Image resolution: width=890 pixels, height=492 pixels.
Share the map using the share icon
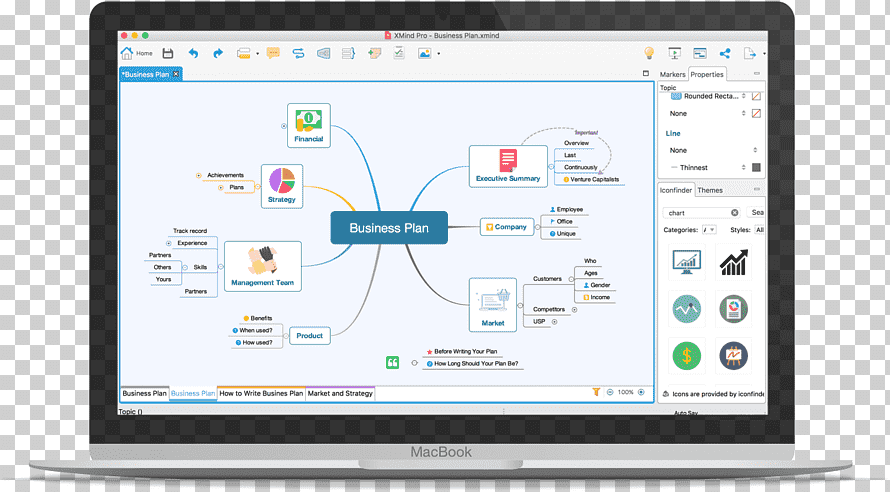725,53
